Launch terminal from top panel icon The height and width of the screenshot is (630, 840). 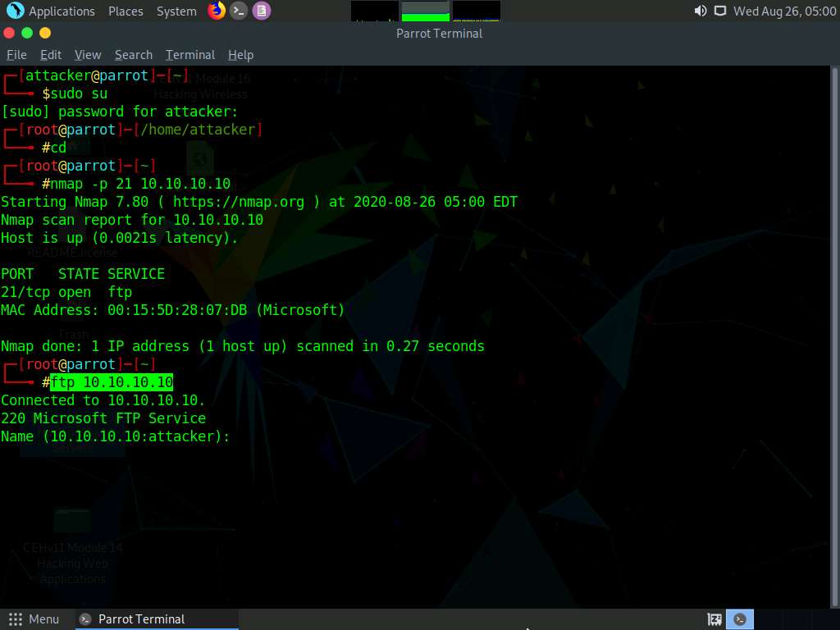click(x=239, y=11)
